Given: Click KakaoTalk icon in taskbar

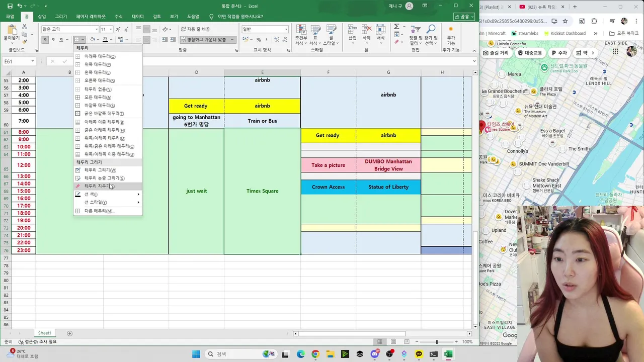Looking at the screenshot, I should [x=419, y=354].
